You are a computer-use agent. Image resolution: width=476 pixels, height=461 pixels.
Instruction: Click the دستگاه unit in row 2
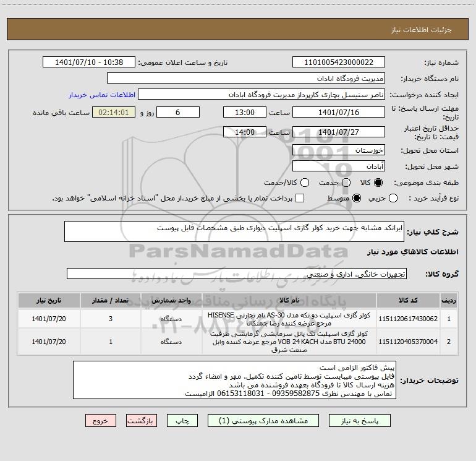pyautogui.click(x=171, y=342)
